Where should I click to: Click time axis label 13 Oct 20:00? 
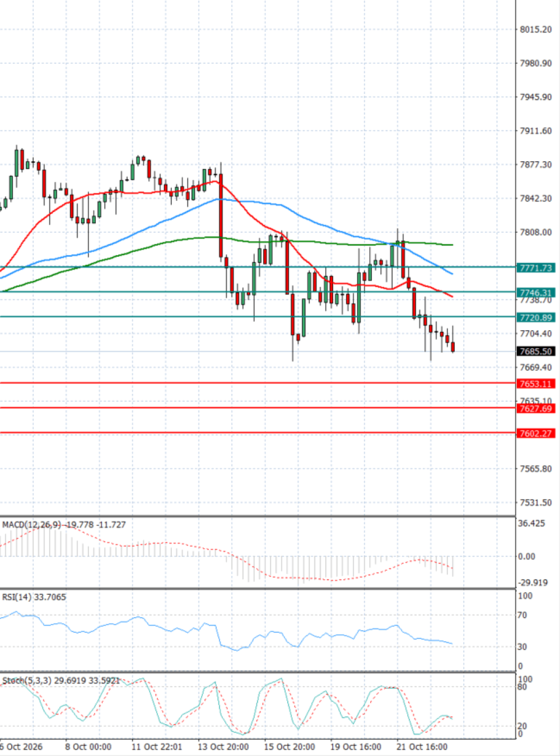(223, 746)
